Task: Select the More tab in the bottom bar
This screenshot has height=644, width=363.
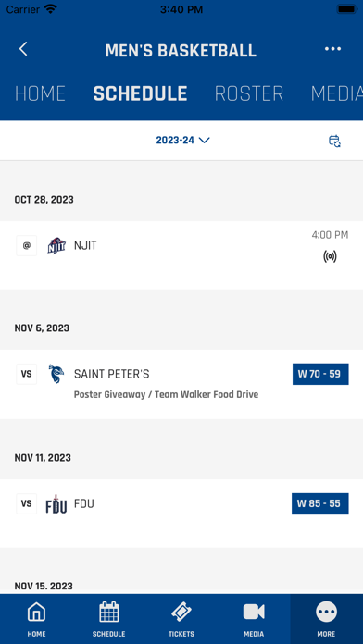Action: [326, 618]
